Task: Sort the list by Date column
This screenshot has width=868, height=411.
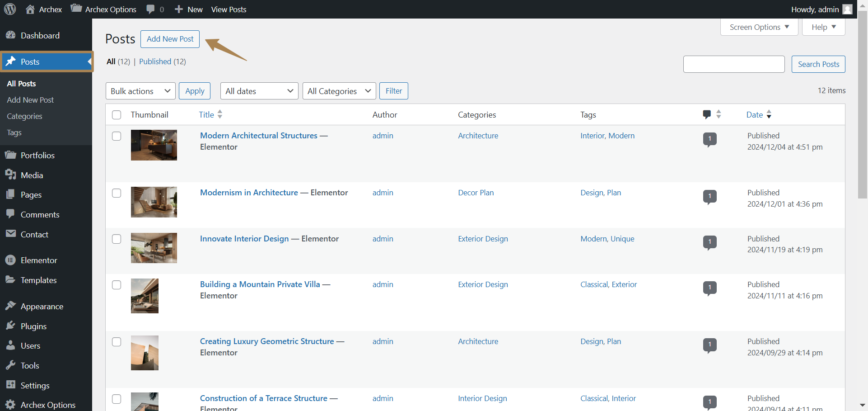Action: 759,114
